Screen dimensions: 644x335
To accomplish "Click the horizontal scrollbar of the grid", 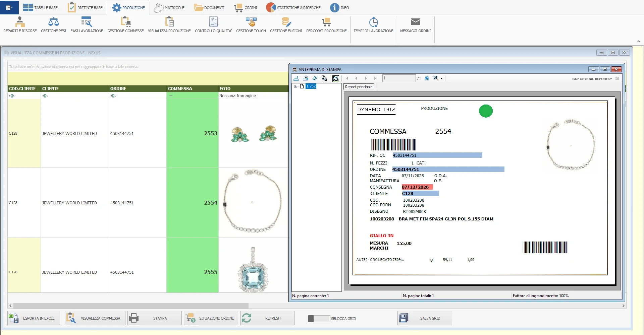I will 131,306.
